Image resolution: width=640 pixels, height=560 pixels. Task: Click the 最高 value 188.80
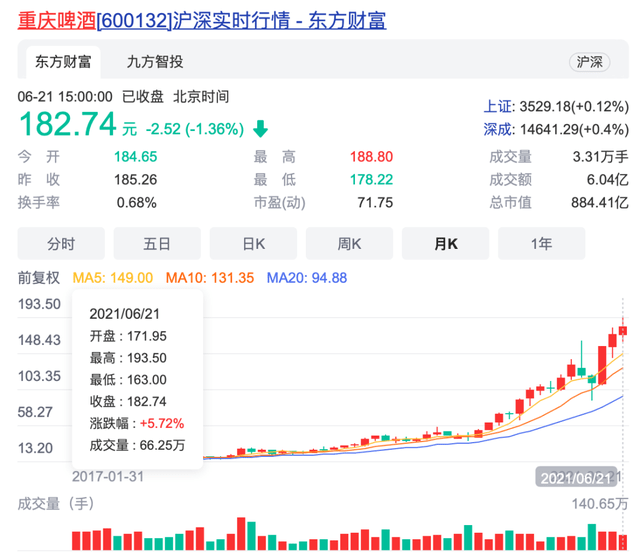pos(371,157)
